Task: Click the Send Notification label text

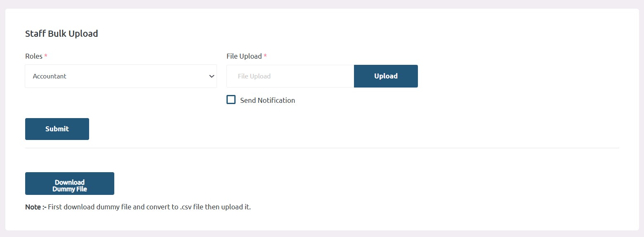Action: pos(267,100)
